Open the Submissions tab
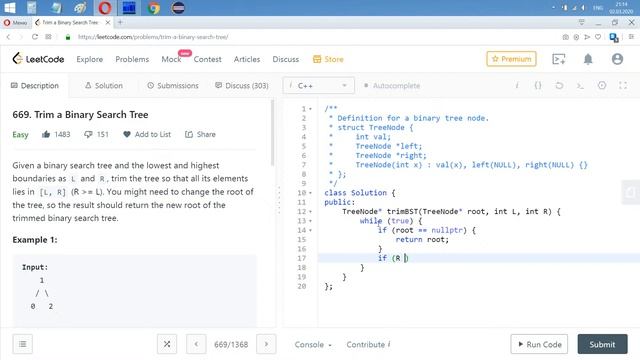640x360 pixels. tap(173, 86)
